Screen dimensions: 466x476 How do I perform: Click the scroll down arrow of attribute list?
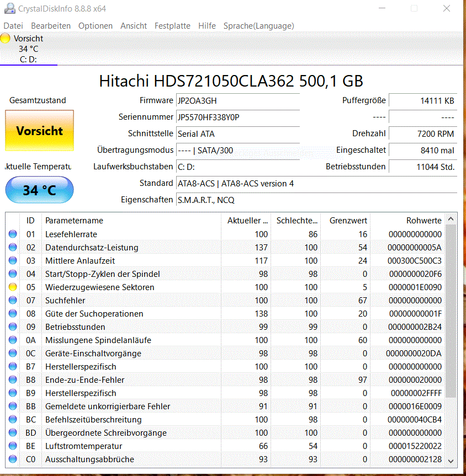pos(451,461)
